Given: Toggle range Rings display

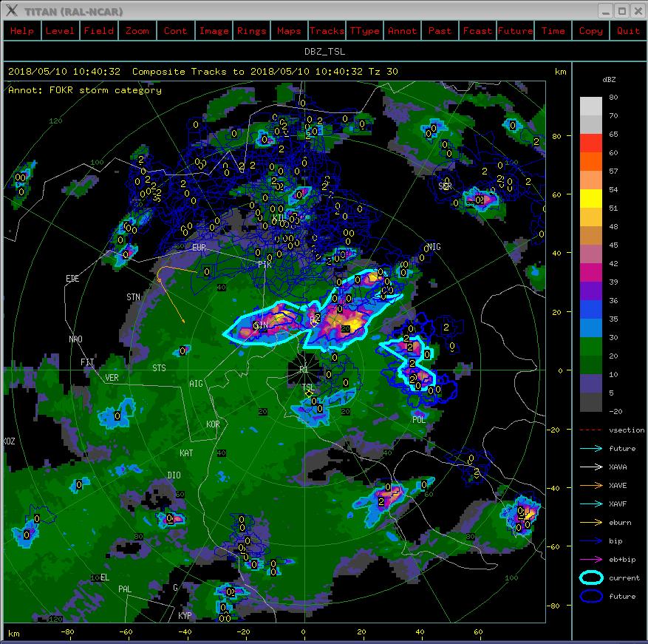Looking at the screenshot, I should pyautogui.click(x=251, y=31).
